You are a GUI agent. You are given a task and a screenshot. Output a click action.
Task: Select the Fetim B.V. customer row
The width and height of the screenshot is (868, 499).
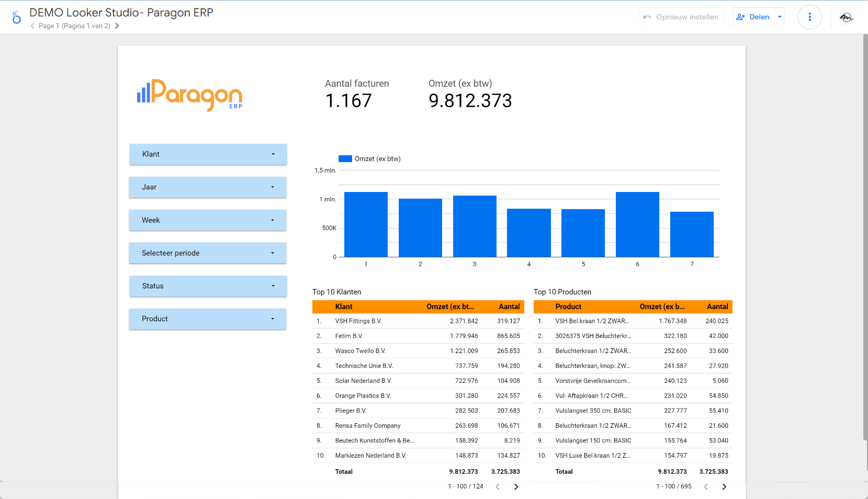point(418,336)
